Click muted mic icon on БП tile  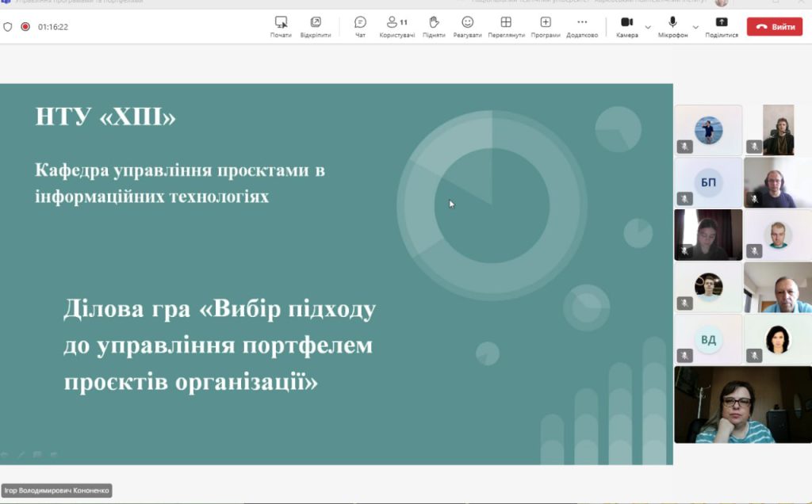pyautogui.click(x=684, y=199)
